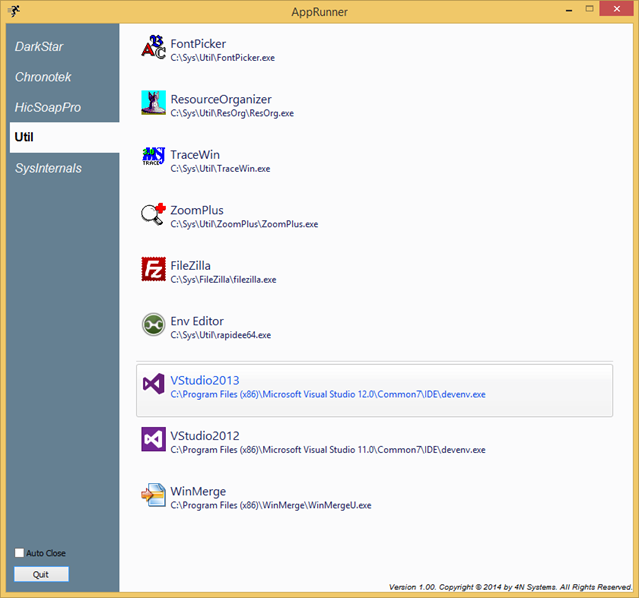Click the Visual Studio 11.0 devenv.exe path
This screenshot has height=598, width=639.
[328, 450]
